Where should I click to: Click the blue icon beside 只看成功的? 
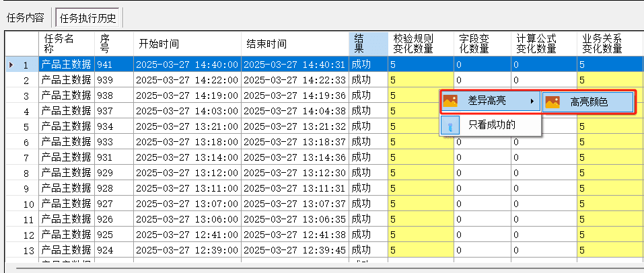point(450,126)
